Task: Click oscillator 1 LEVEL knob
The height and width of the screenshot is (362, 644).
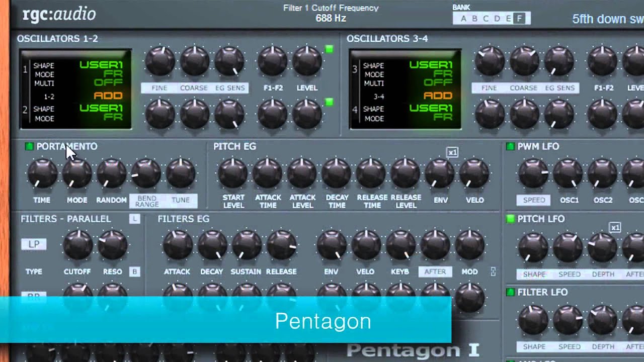Action: pyautogui.click(x=307, y=61)
